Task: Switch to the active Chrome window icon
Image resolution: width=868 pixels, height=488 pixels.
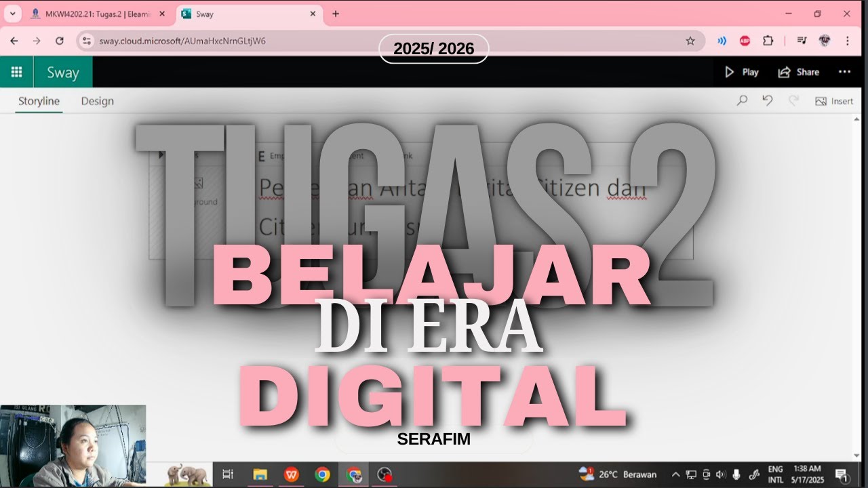Action: 353,474
